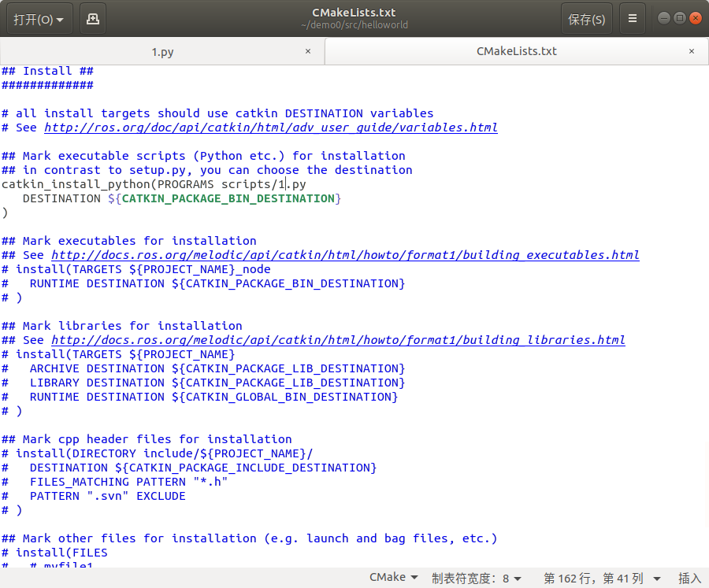
Task: Click the commented install(TARGETS line
Action: click(134, 269)
